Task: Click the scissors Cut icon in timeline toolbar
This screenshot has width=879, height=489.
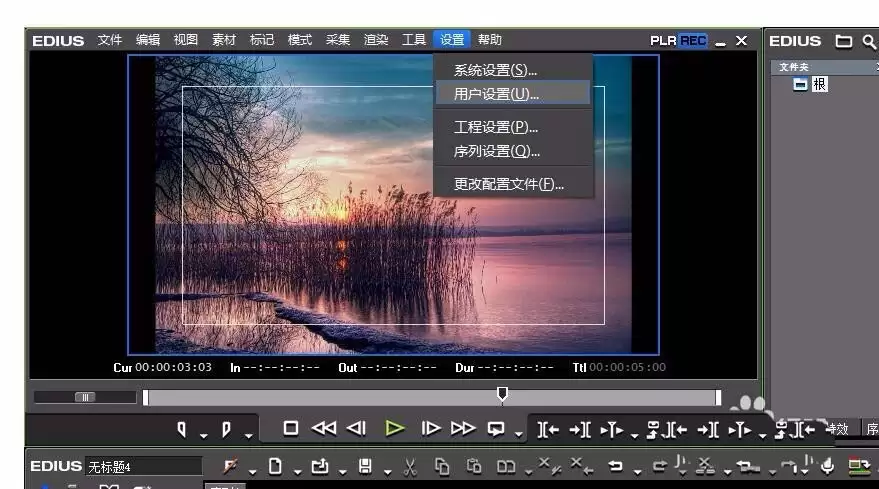Action: point(410,467)
